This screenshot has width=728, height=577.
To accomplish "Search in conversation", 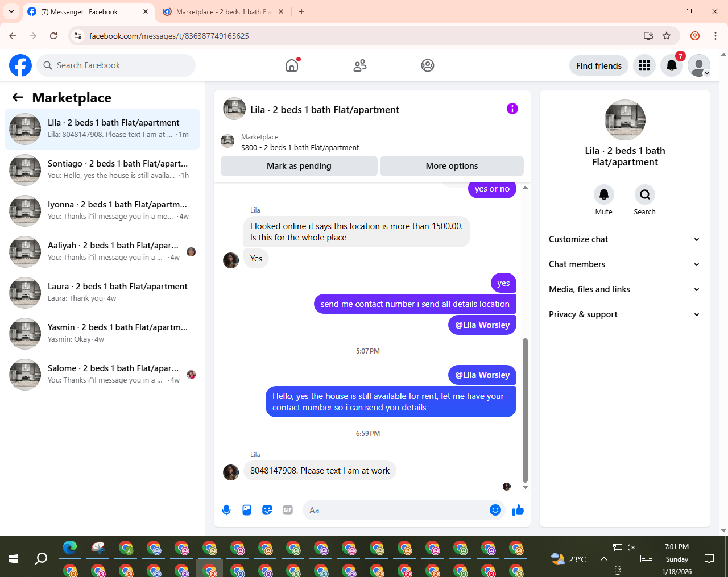I will (644, 194).
